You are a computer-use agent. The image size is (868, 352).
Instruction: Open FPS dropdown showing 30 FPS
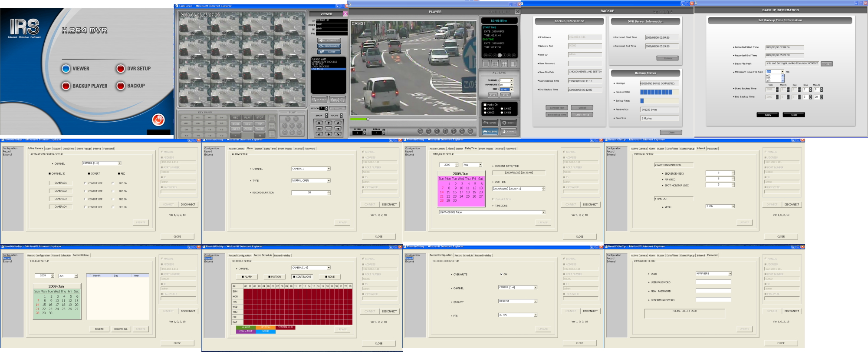click(x=536, y=315)
